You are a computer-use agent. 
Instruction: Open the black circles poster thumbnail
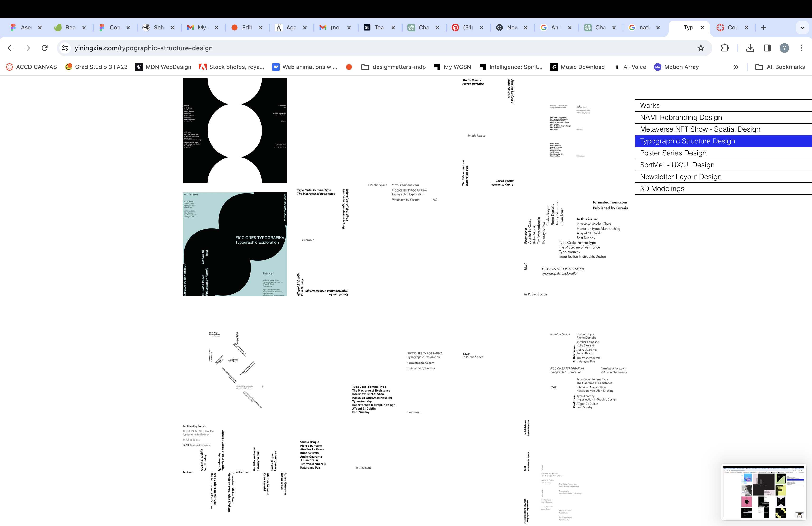tap(235, 131)
